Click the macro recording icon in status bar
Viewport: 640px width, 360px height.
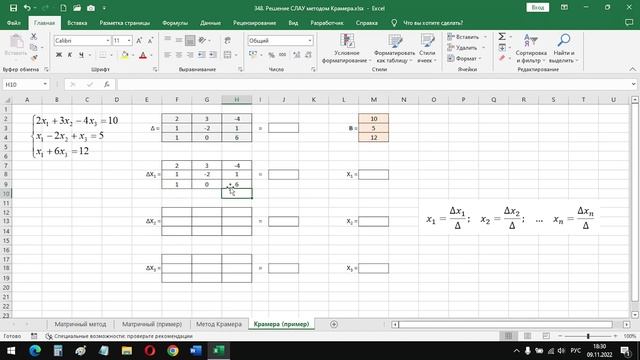pos(34,336)
